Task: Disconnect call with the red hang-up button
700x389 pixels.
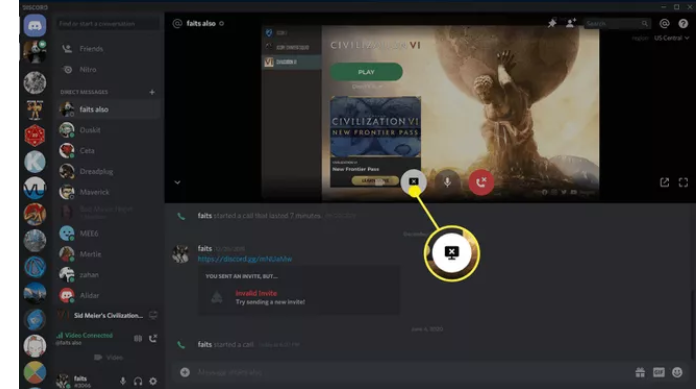Action: pyautogui.click(x=481, y=182)
